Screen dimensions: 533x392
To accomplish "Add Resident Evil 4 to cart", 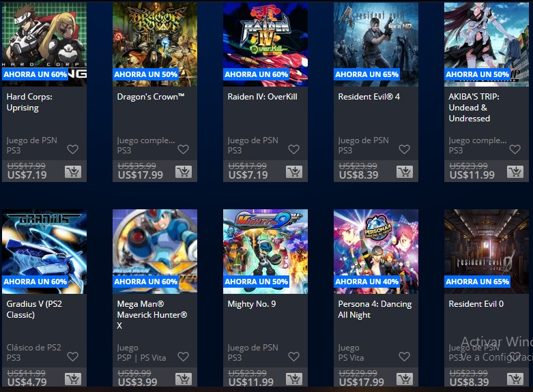I will [405, 172].
